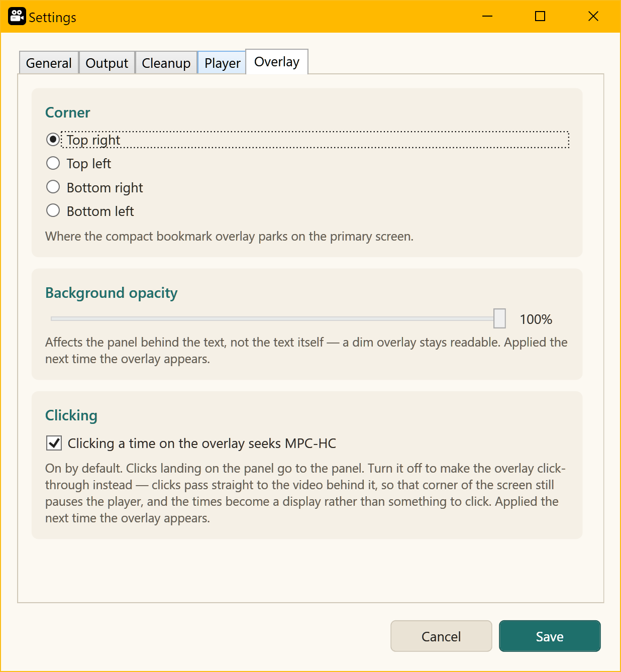Switch to the General tab
This screenshot has height=672, width=621.
pos(49,63)
